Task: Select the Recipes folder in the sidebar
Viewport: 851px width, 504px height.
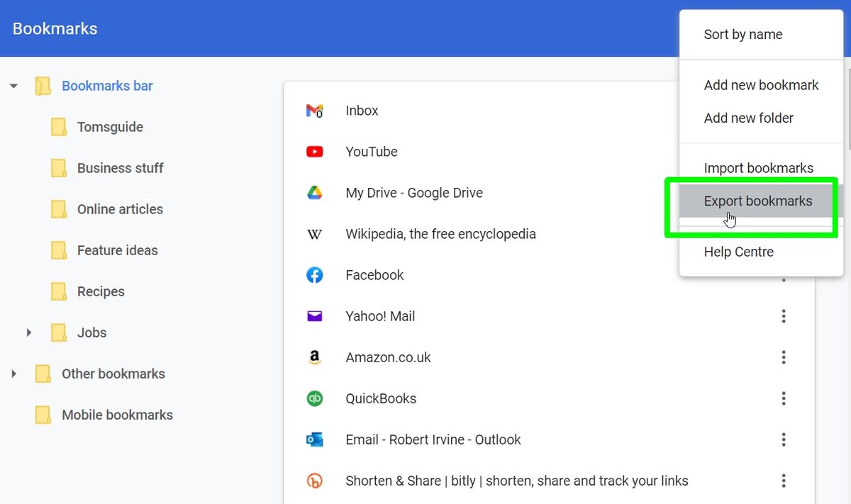Action: point(100,291)
